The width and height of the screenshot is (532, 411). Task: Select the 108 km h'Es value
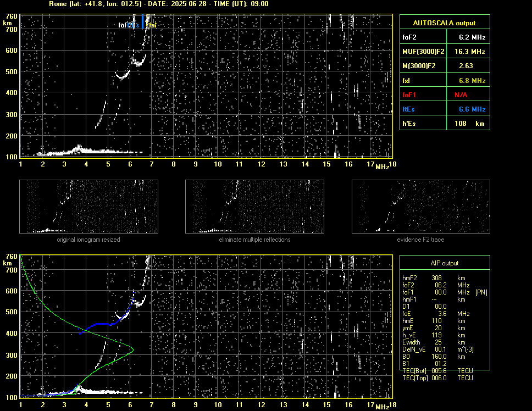(x=469, y=124)
